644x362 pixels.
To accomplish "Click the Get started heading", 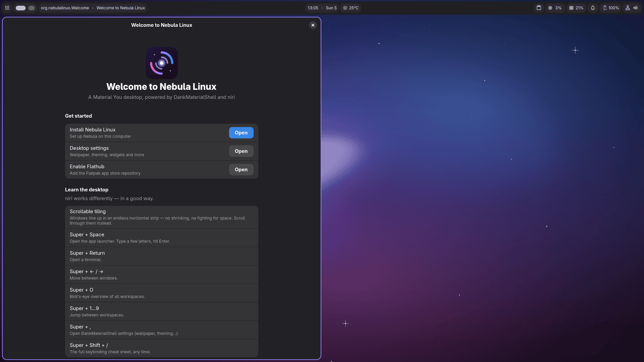I will point(78,116).
